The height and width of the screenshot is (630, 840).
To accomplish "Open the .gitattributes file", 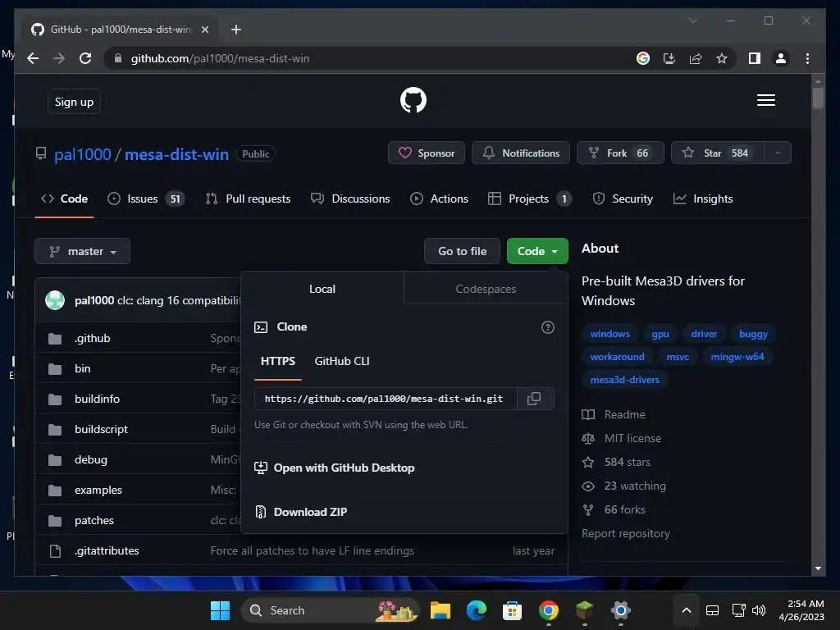I will point(107,550).
